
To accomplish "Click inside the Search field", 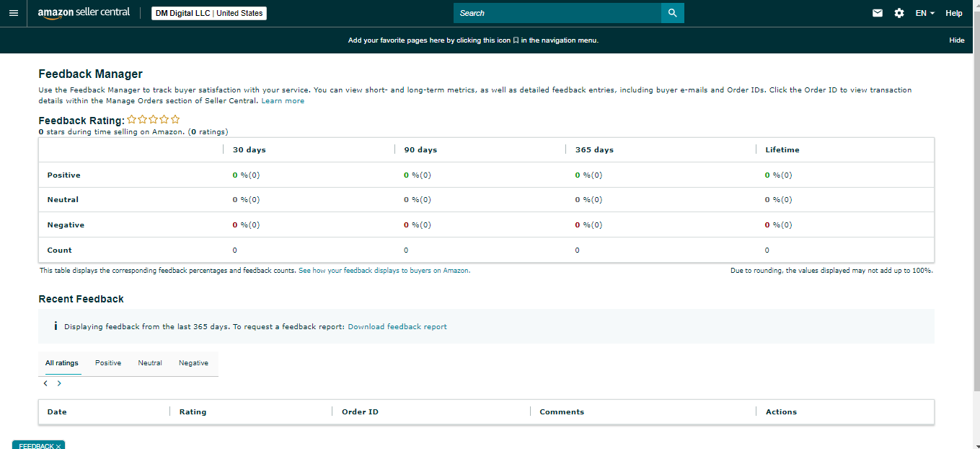I will (557, 13).
